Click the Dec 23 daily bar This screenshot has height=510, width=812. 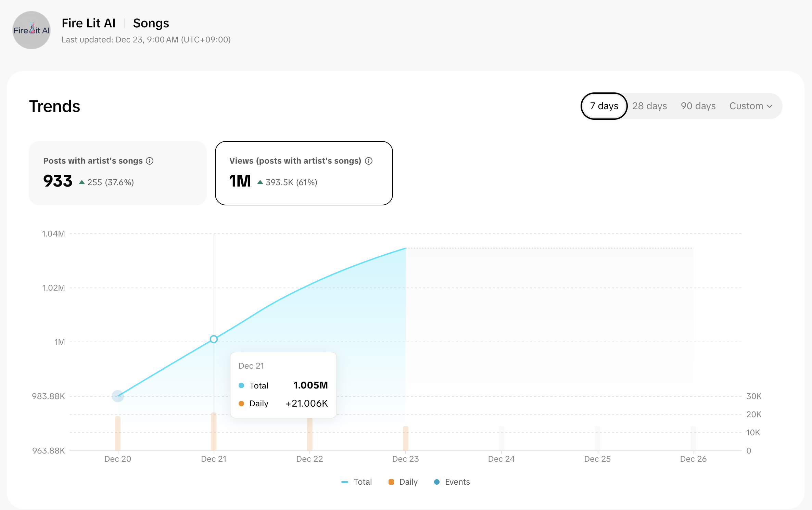point(406,438)
